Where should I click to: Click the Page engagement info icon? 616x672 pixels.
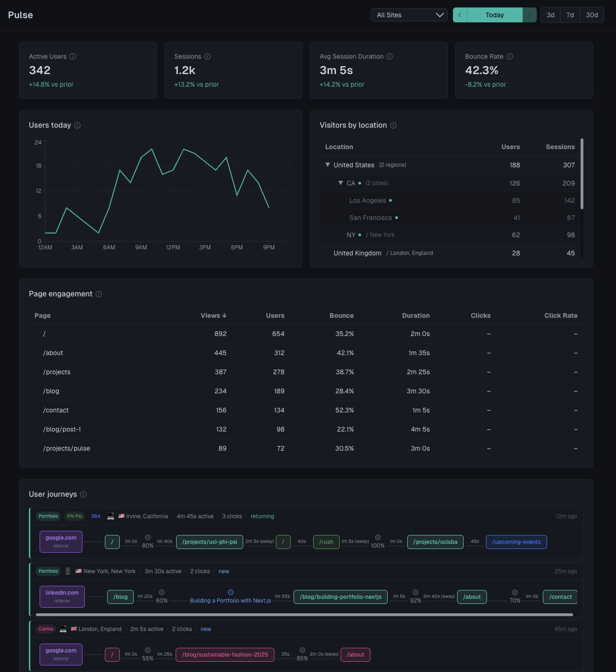click(99, 294)
